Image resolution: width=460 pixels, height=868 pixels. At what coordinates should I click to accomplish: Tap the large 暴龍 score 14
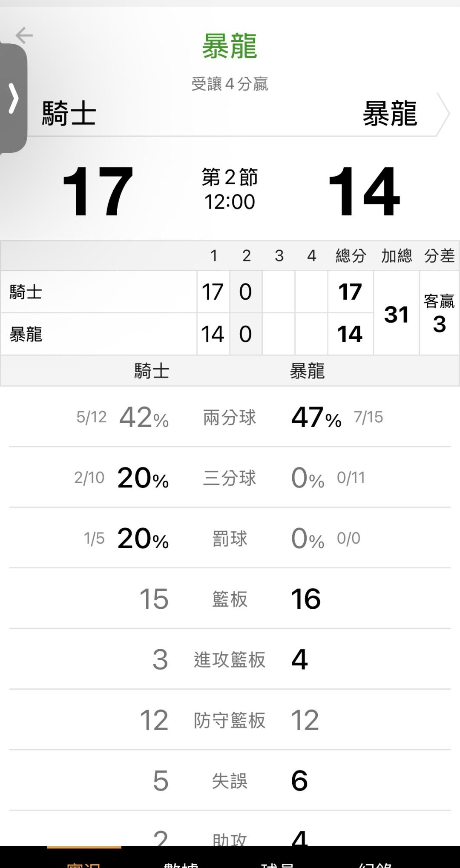[364, 192]
